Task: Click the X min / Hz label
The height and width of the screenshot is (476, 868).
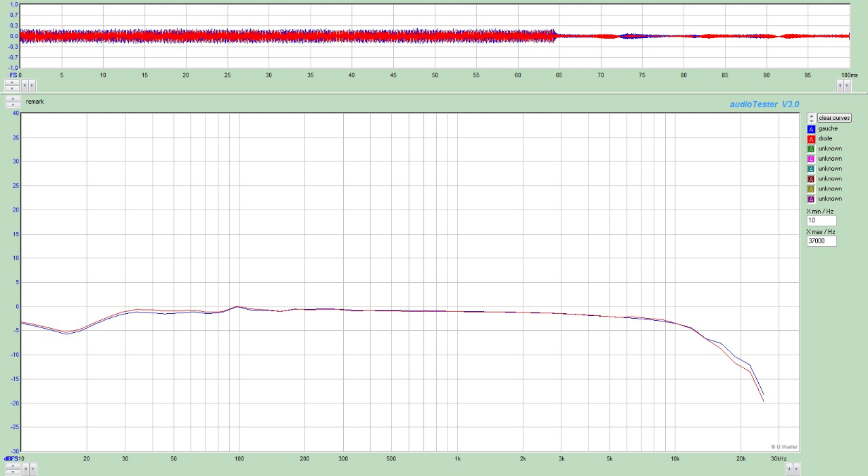Action: 819,212
